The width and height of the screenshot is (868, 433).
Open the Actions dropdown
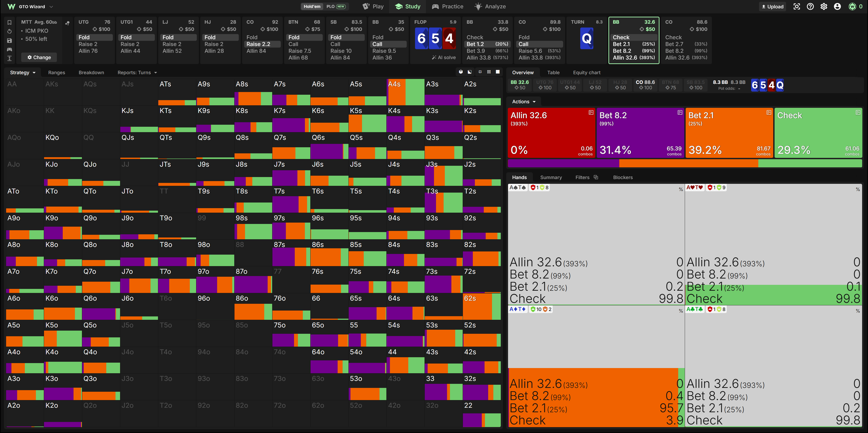524,101
